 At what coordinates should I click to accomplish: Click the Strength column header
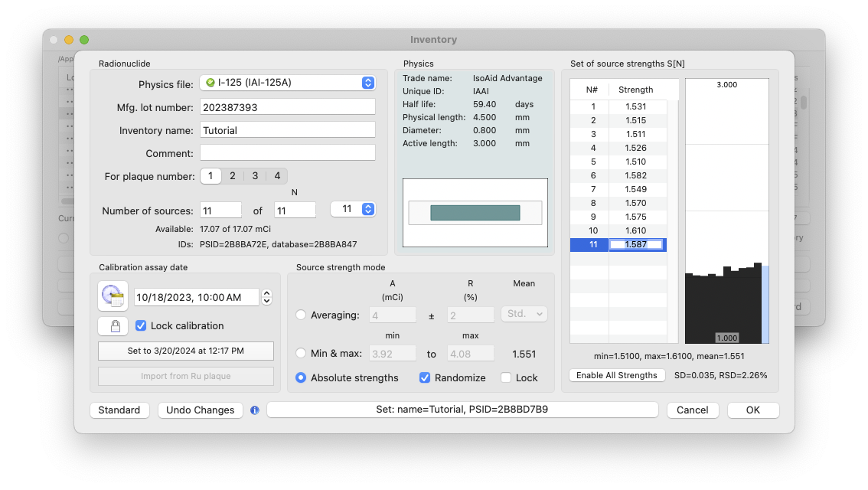coord(635,90)
